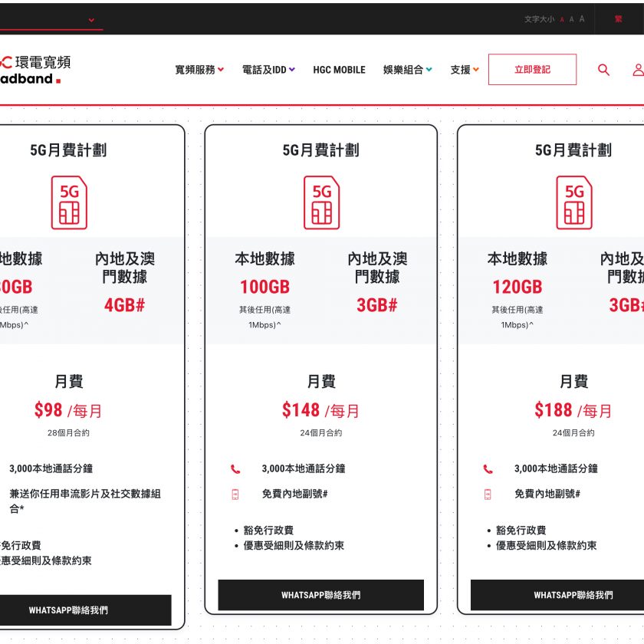Click mainland sub-number icon in $188 plan

(x=488, y=494)
